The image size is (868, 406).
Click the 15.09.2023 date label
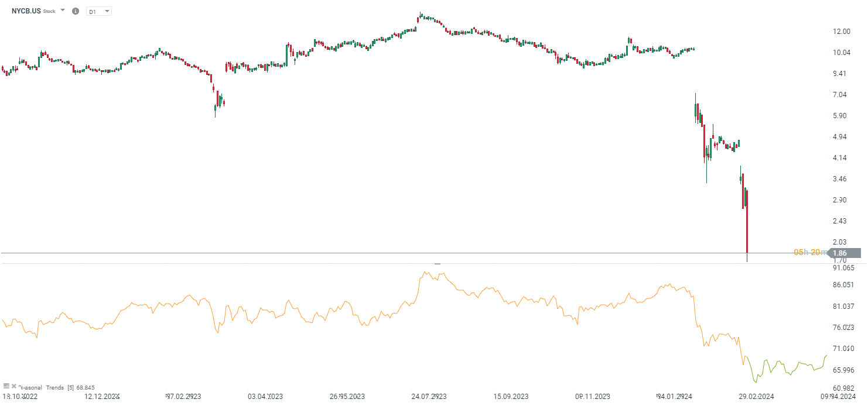[510, 396]
